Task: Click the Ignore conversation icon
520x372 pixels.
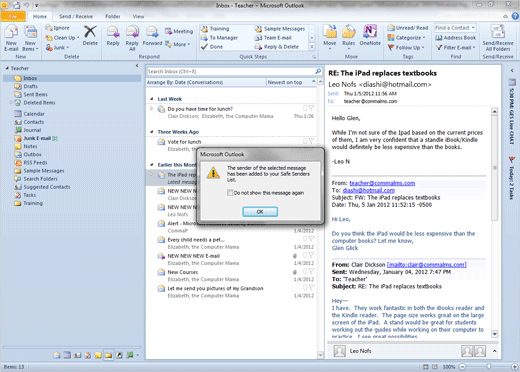Action: (x=49, y=28)
